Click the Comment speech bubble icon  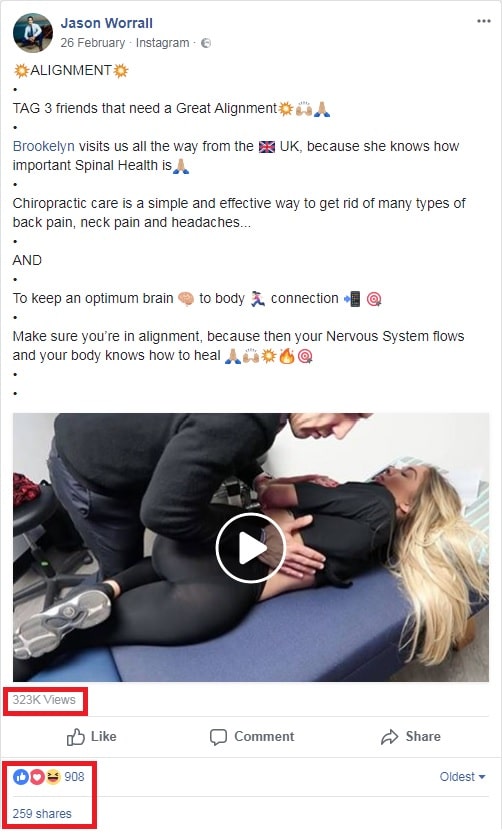[x=218, y=737]
